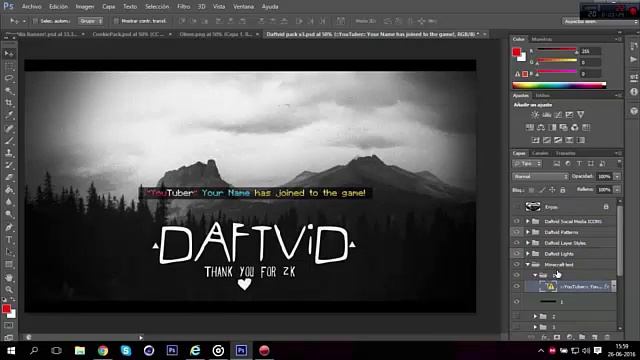The width and height of the screenshot is (640, 360).
Task: Hide the Daftvid Social Media ICONS group
Action: pos(517,221)
